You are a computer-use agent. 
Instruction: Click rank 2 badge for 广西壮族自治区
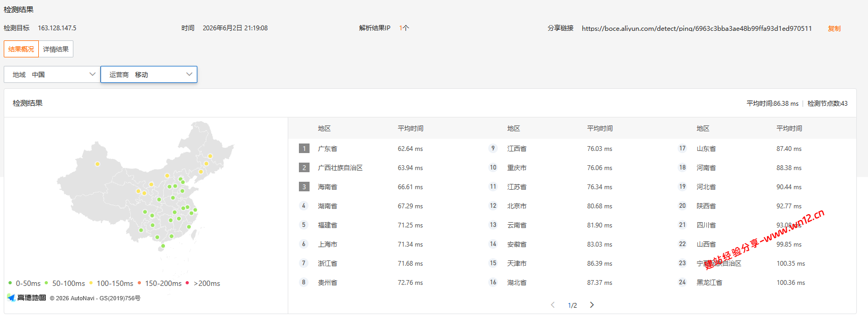coord(304,167)
